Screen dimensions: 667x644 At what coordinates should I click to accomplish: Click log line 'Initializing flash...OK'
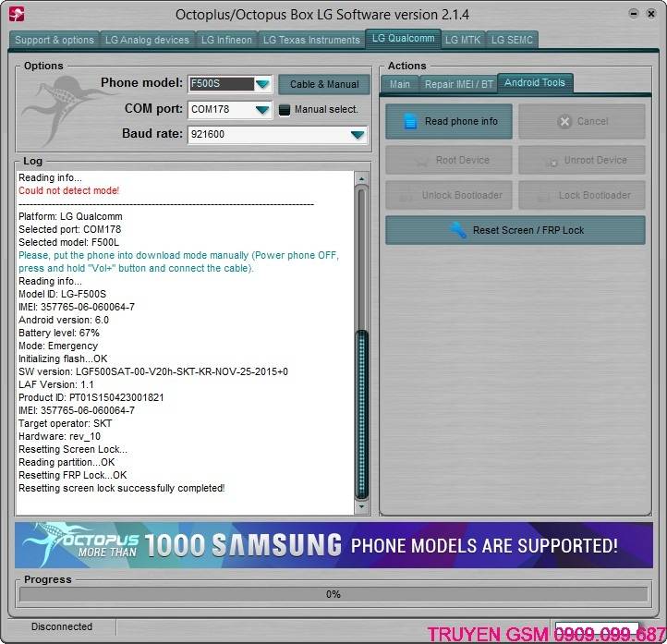(63, 358)
